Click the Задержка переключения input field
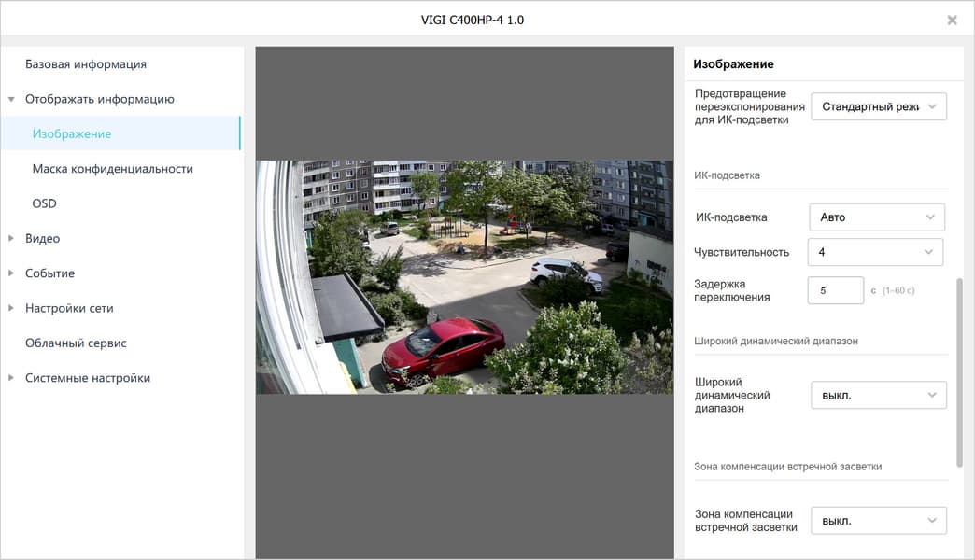 [x=835, y=290]
